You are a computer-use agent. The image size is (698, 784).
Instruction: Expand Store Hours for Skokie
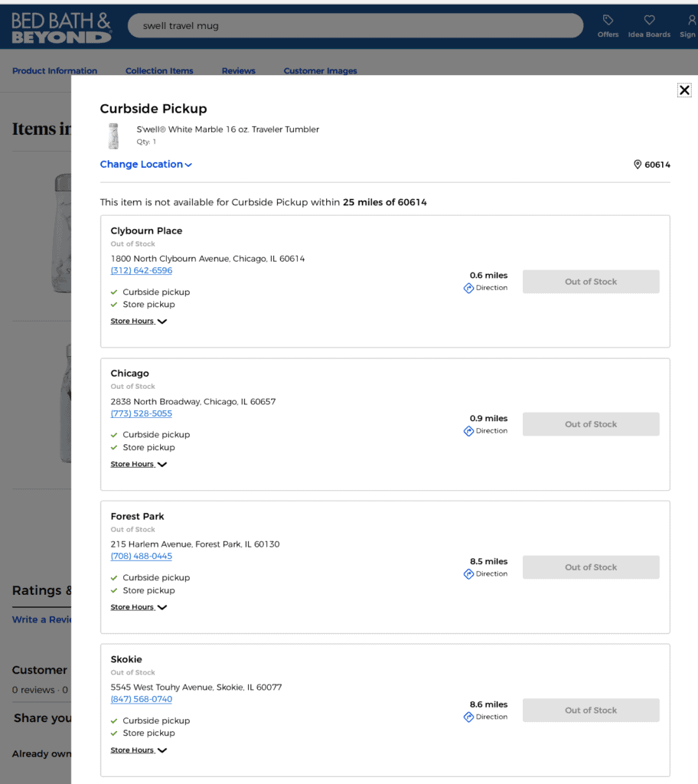point(139,750)
